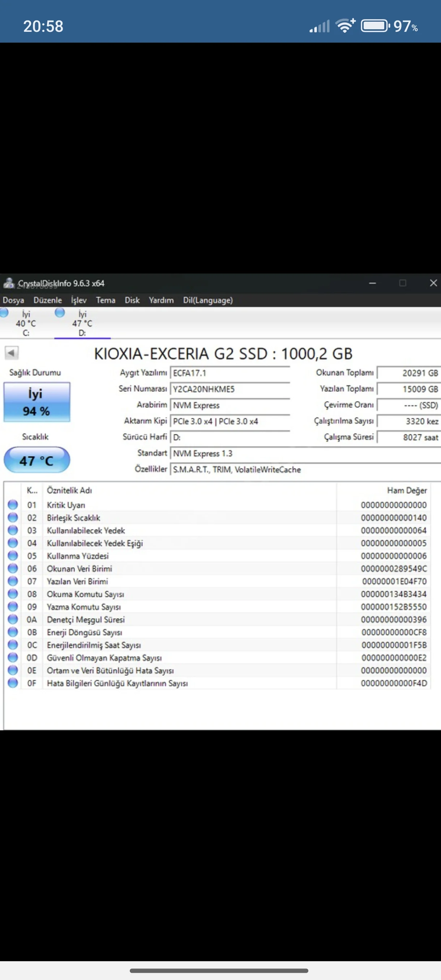Screen dimensions: 441x980
Task: Click status orb next to Birleşik Sıcaklık
Action: coord(13,517)
